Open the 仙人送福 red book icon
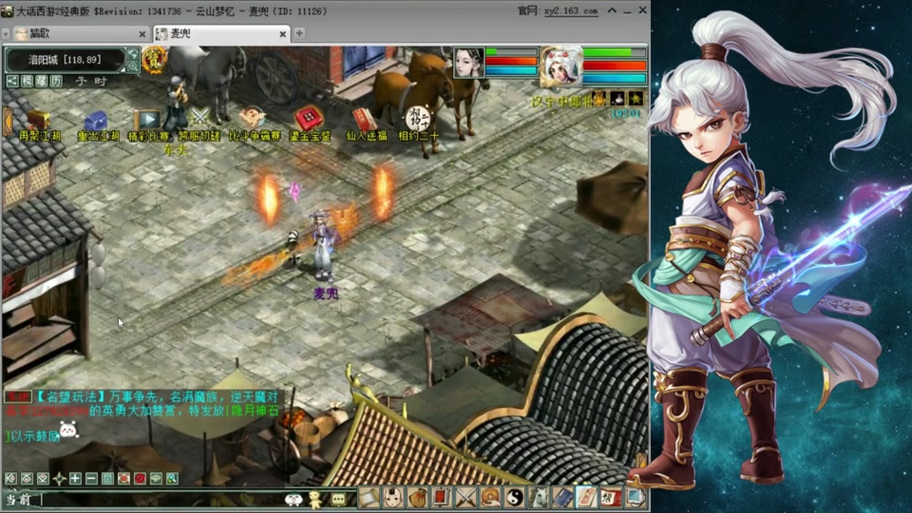Image resolution: width=912 pixels, height=513 pixels. (x=364, y=119)
